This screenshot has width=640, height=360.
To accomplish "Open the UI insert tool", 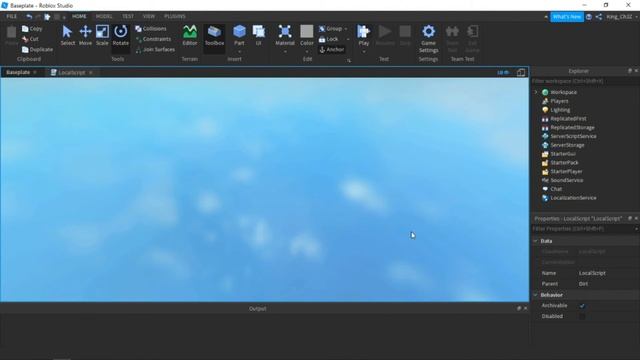I will pyautogui.click(x=258, y=35).
